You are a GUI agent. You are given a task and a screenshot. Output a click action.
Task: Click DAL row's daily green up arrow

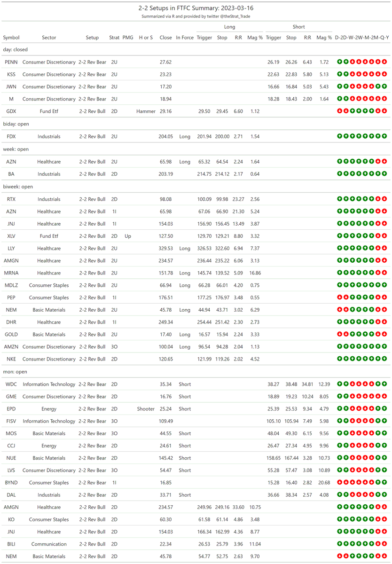tap(339, 495)
